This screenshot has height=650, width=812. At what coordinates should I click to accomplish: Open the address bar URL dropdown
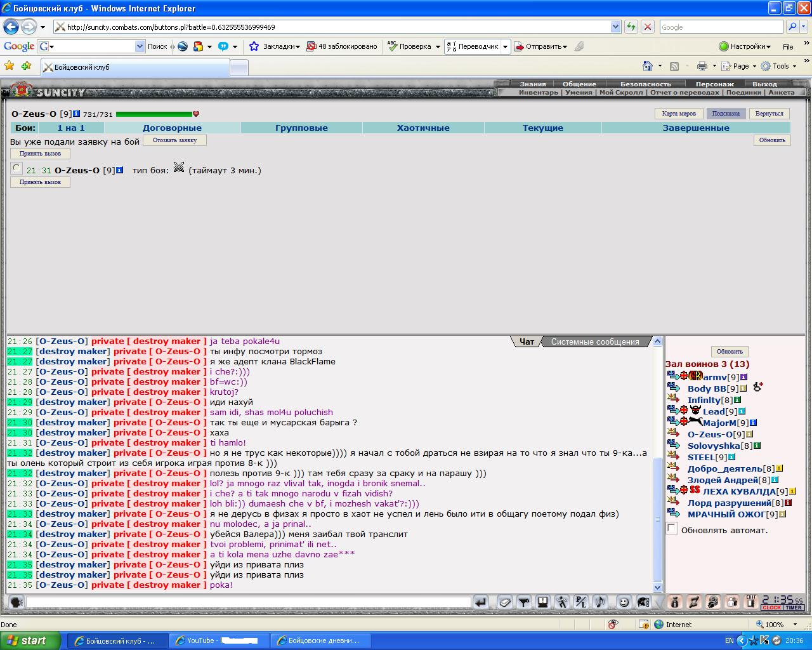click(x=615, y=27)
